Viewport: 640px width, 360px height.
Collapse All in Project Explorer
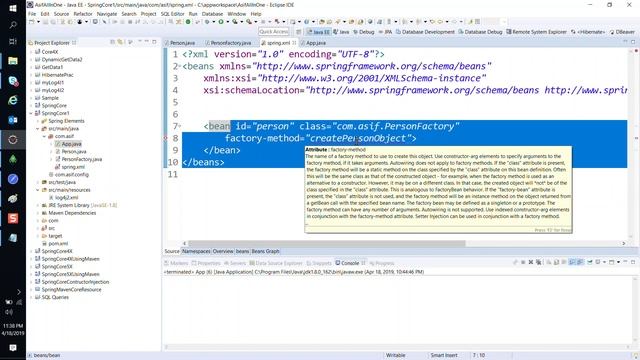point(113,42)
